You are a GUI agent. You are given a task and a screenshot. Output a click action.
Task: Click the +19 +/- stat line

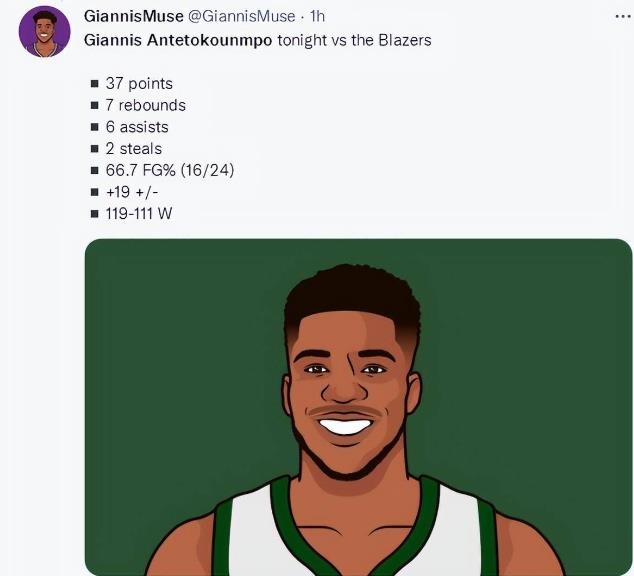(132, 192)
